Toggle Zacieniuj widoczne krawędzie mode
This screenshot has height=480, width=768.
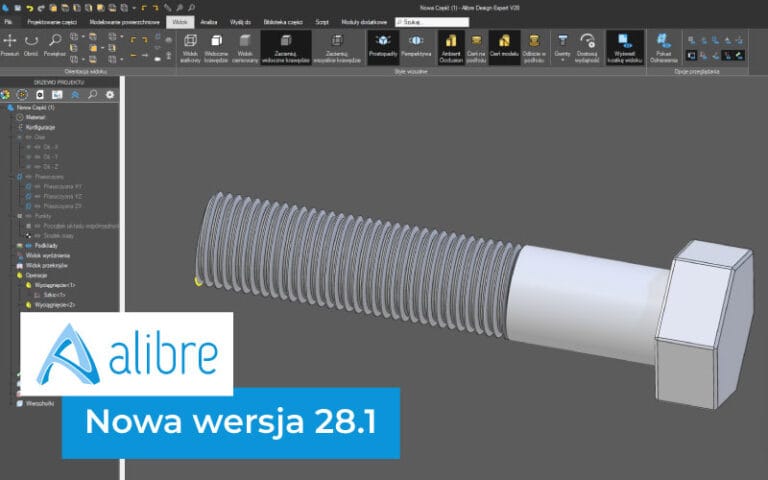tap(286, 48)
